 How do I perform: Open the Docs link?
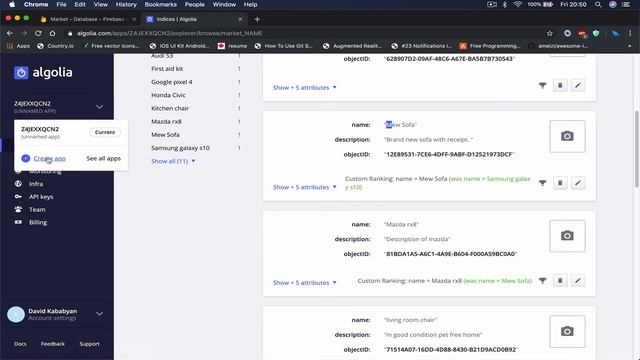(x=20, y=344)
